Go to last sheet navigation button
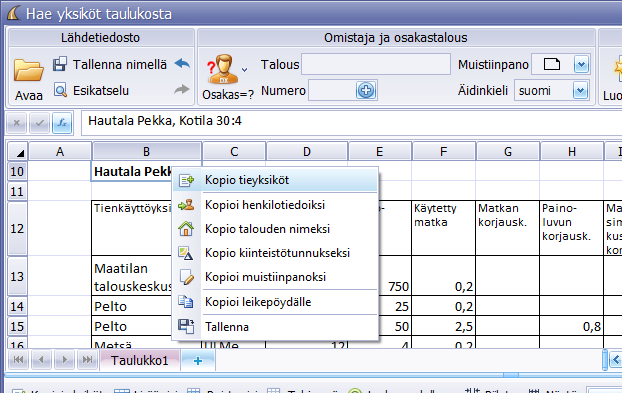The image size is (622, 393). coord(87,360)
